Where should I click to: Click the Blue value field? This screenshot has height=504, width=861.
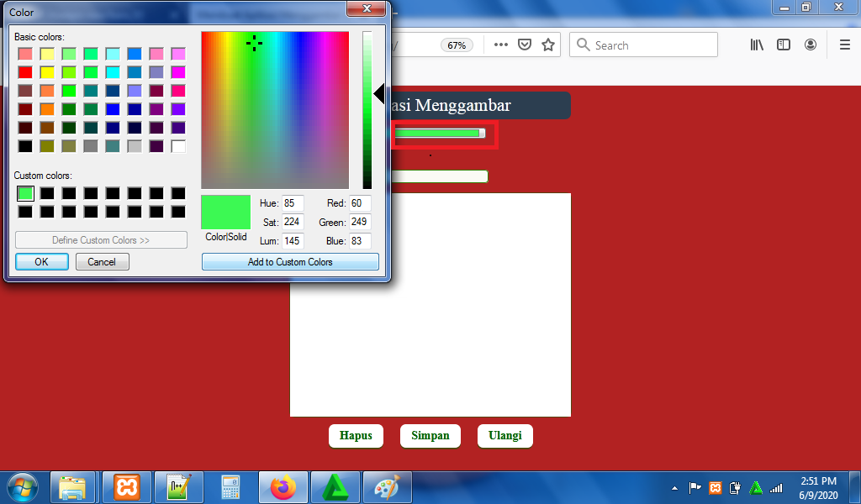click(360, 241)
